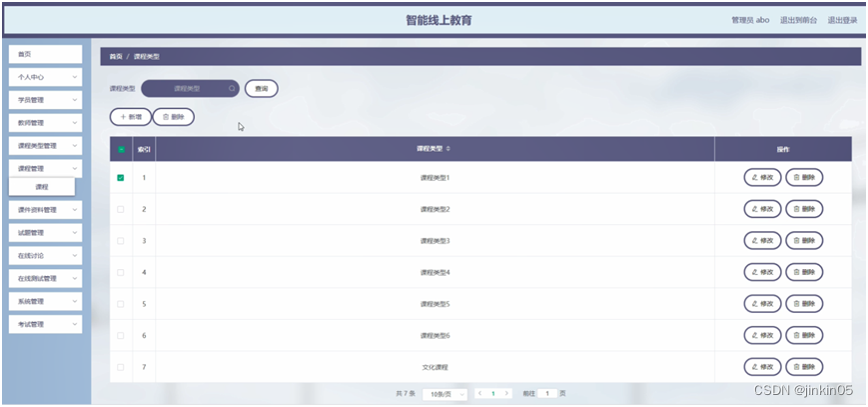Screen dimensions: 868x407
Task: Click the 退出登录 link in header
Action: pos(842,19)
